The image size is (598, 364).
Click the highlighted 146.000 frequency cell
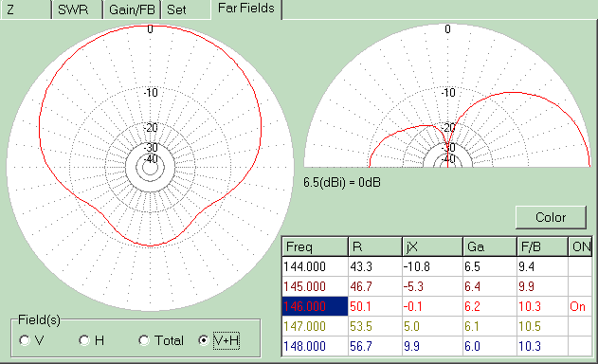(315, 306)
